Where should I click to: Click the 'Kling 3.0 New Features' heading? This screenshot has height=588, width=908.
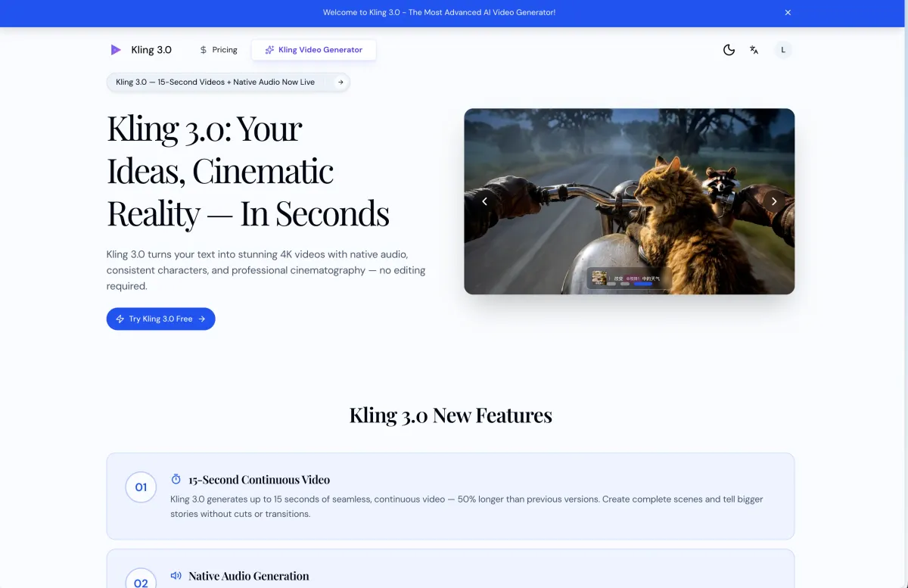(x=451, y=415)
